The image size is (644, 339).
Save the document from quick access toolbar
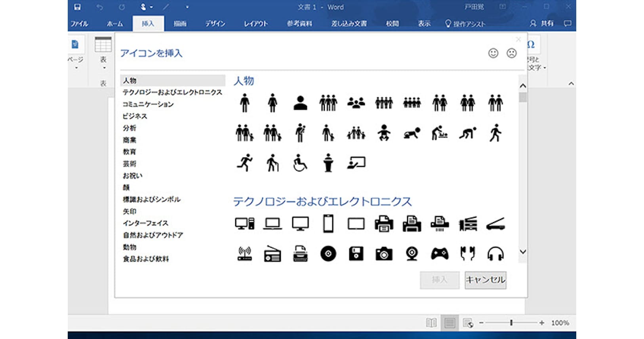pyautogui.click(x=78, y=7)
